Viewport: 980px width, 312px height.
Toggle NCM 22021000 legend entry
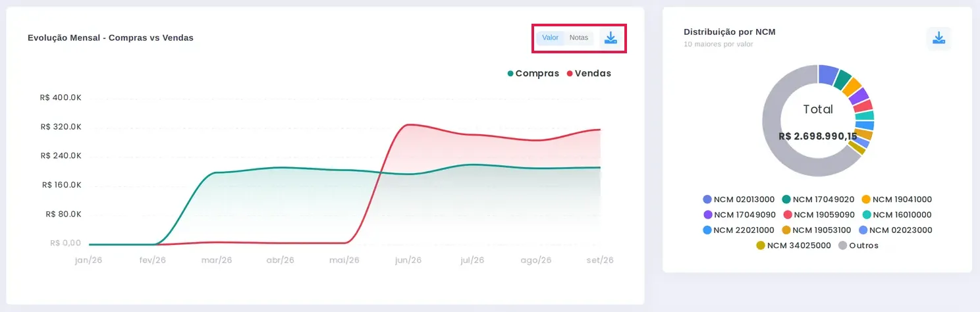pyautogui.click(x=738, y=230)
